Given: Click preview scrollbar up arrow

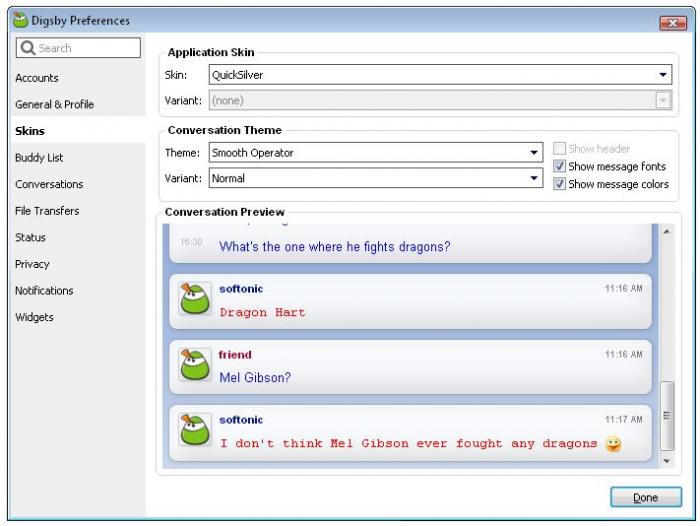Looking at the screenshot, I should coord(667,231).
